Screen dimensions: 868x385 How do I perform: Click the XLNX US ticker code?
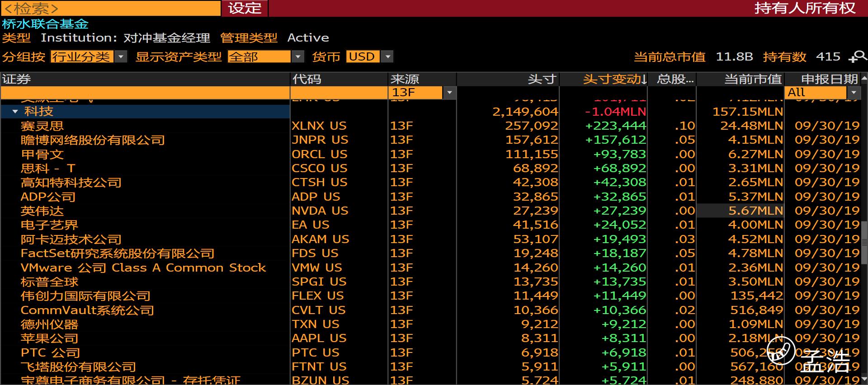click(319, 126)
